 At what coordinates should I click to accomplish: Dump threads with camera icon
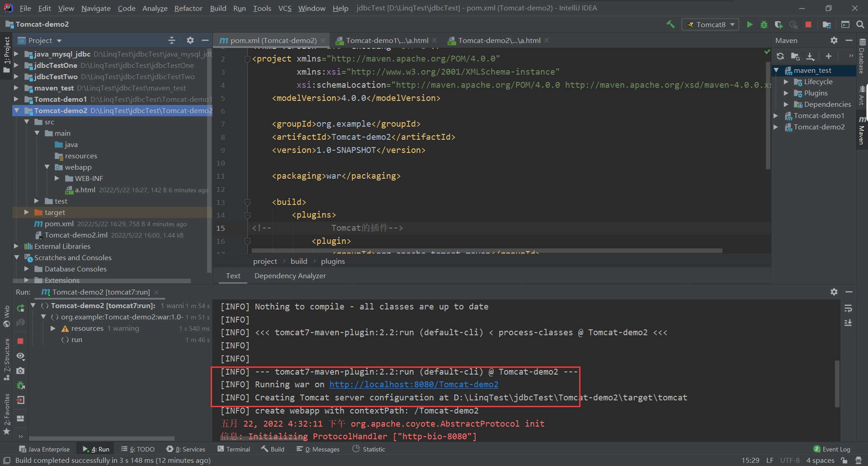20,371
